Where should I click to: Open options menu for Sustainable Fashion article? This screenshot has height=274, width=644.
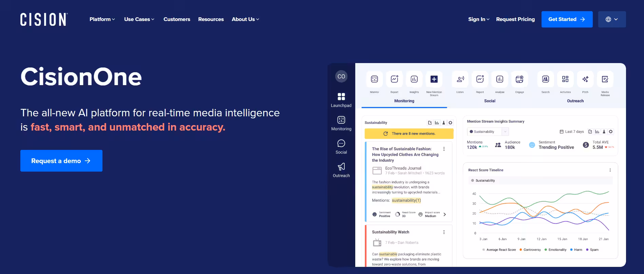[444, 149]
